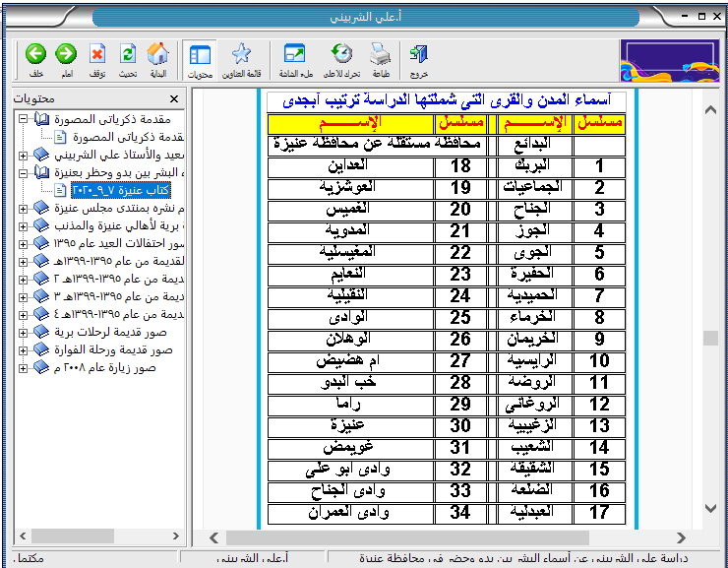Click the purple banner image thumbnail
Viewport: 728px width, 568px height.
click(x=670, y=60)
